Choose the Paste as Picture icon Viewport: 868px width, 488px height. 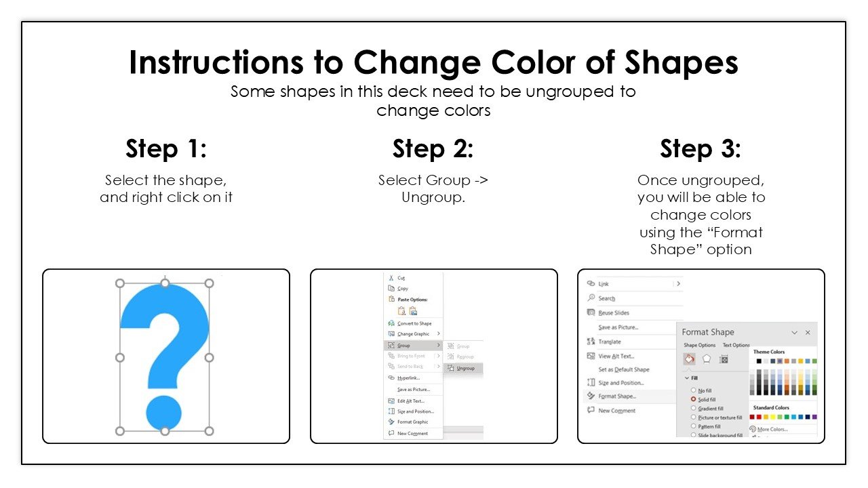point(413,311)
